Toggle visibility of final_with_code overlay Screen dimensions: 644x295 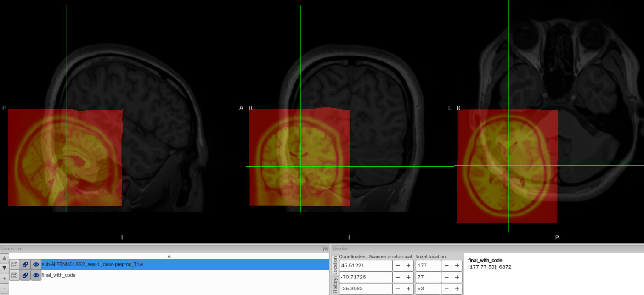click(36, 275)
